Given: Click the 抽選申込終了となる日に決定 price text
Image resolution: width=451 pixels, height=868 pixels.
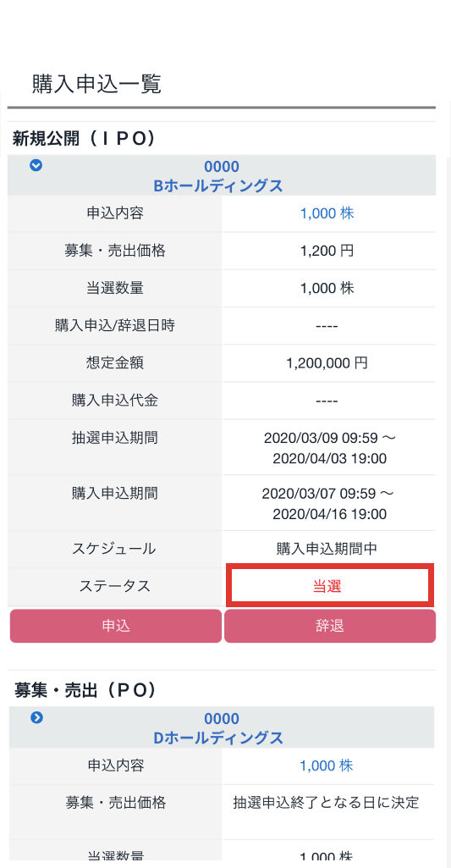Looking at the screenshot, I should pos(326,802).
